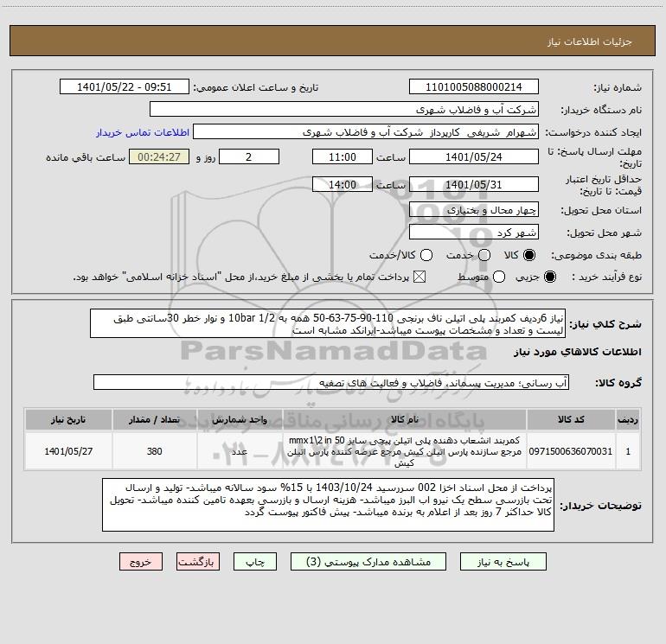Viewport: 666px width, 644px height.
Task: Click the چاپ print button
Action: click(255, 562)
